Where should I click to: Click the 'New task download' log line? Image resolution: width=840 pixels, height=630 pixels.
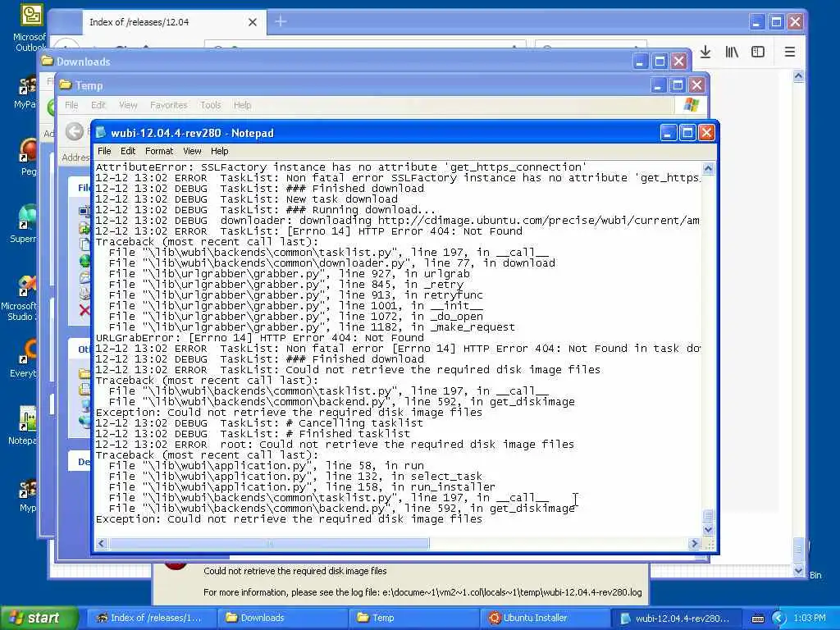click(247, 199)
